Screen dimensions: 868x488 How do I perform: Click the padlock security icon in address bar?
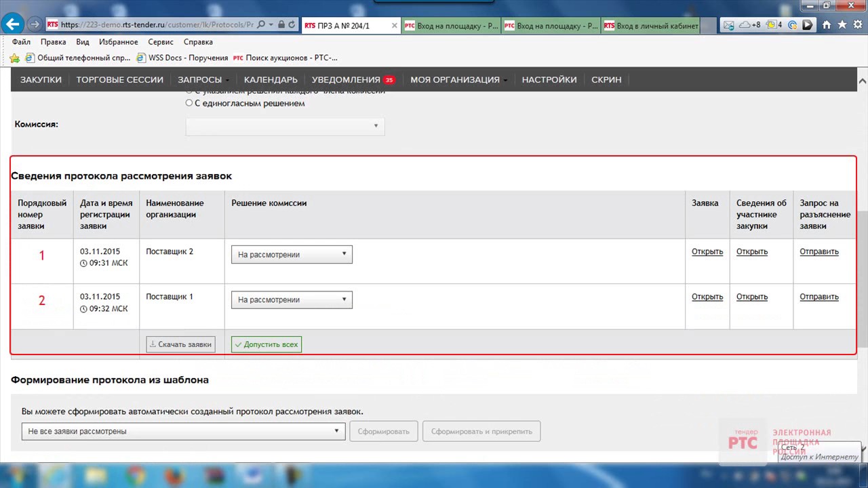click(x=281, y=24)
